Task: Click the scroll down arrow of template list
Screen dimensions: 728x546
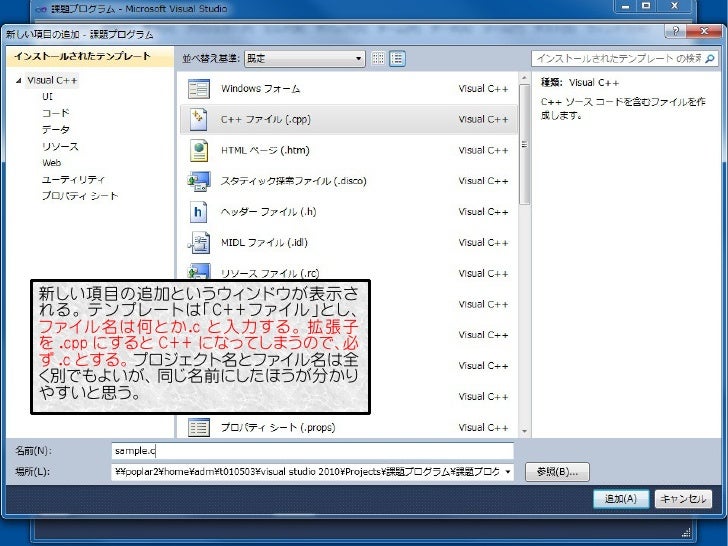Action: click(x=524, y=431)
